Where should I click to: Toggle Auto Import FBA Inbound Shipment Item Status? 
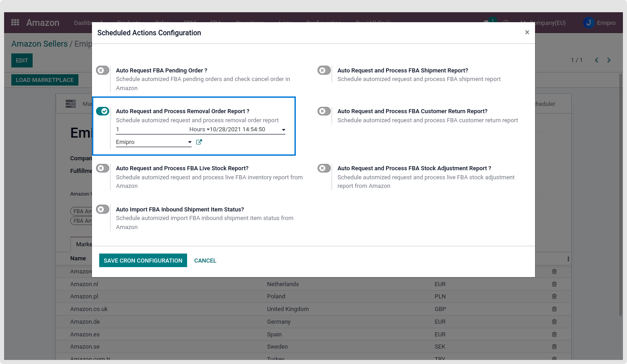click(x=103, y=210)
